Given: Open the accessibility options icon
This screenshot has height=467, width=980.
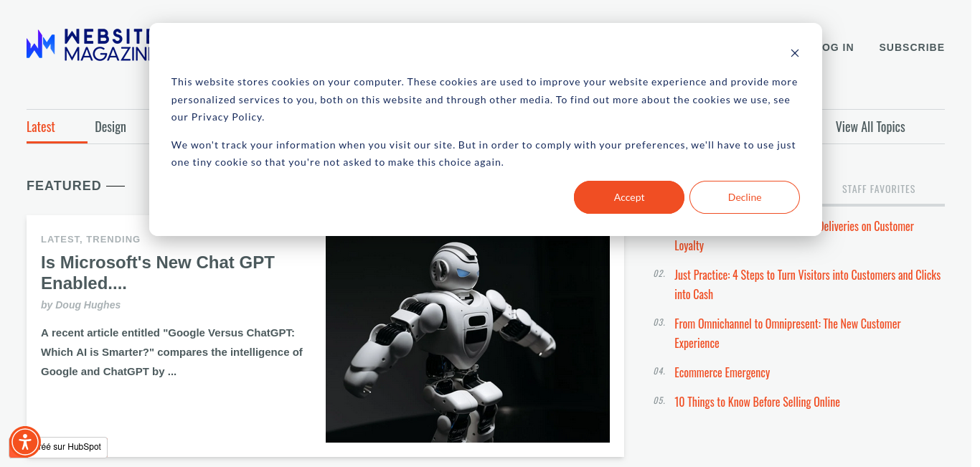Looking at the screenshot, I should (x=25, y=442).
